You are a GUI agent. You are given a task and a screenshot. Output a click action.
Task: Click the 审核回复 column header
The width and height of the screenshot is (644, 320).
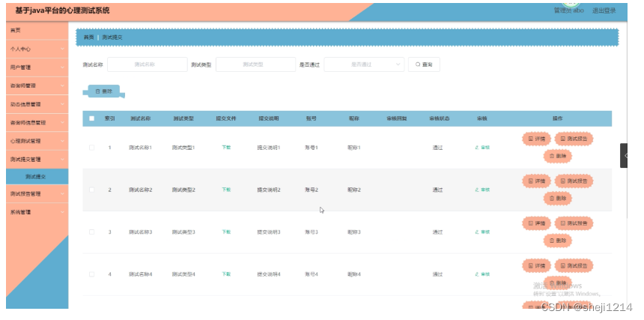coord(396,118)
